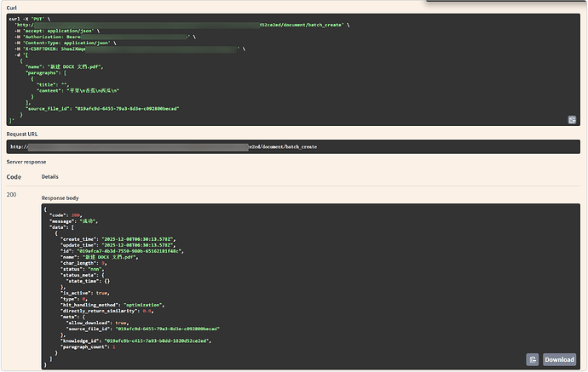Click the is_active true line
Image resolution: width=588 pixels, height=372 pixels.
coord(85,290)
